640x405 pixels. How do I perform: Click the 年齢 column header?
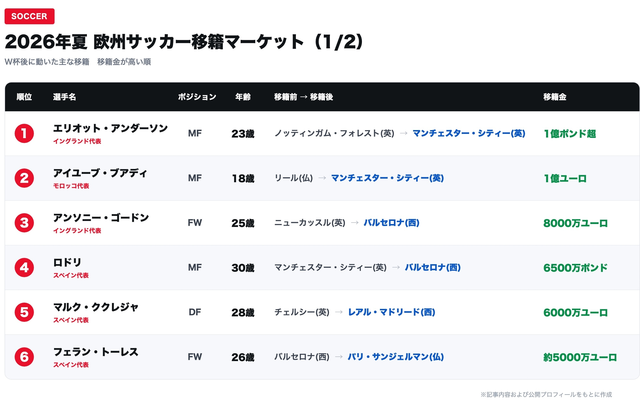tap(243, 97)
